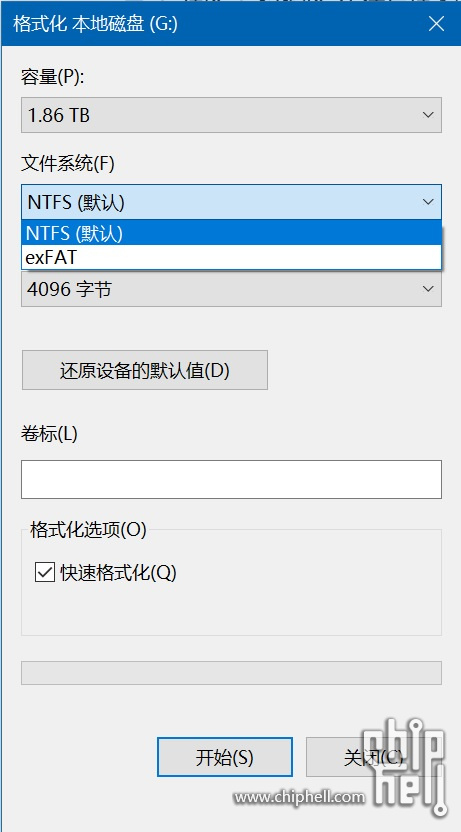Focus the 卷标(L) volume label text field
Image resolution: width=461 pixels, height=832 pixels.
[231, 480]
